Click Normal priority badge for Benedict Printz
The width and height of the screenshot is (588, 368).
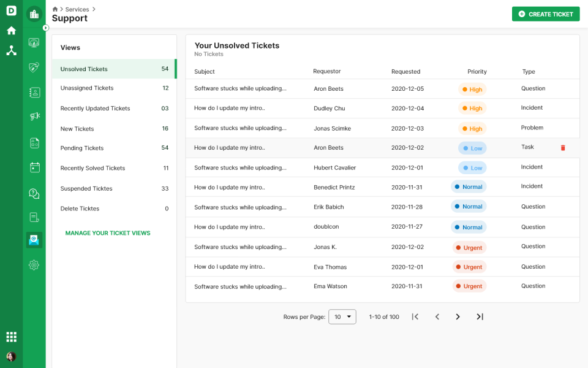tap(469, 187)
